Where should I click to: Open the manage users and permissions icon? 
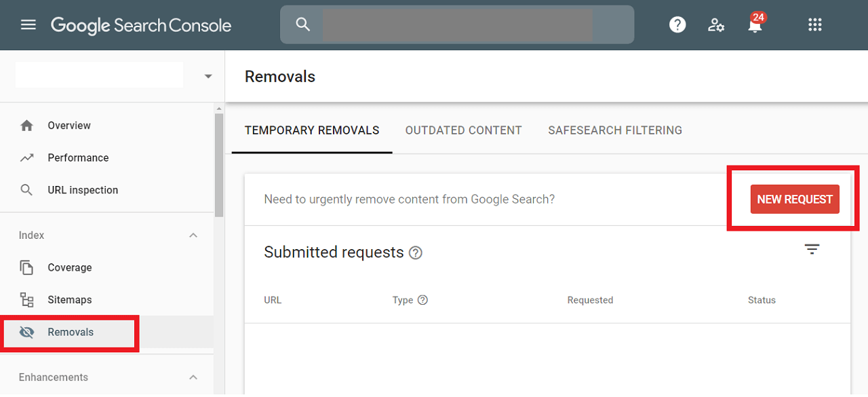[x=716, y=24]
